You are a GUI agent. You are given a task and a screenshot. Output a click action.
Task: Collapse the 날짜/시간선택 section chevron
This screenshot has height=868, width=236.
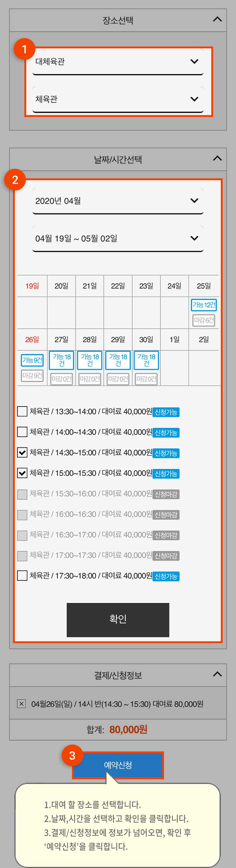(217, 159)
